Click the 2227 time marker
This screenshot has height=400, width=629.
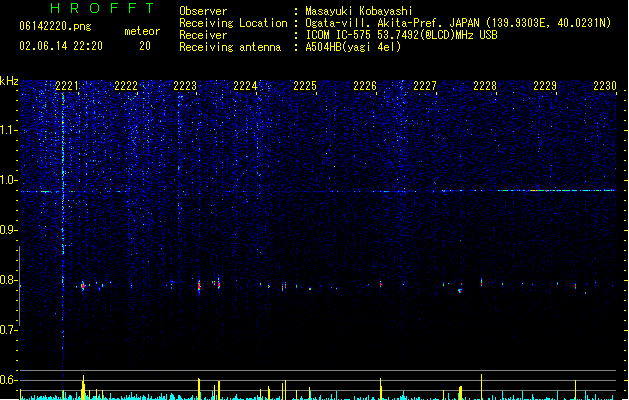(425, 86)
